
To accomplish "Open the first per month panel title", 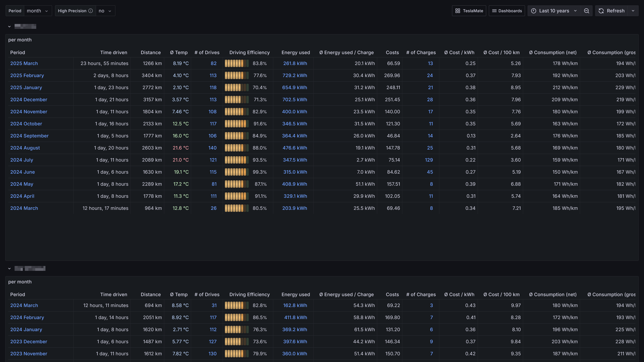I will coord(20,40).
